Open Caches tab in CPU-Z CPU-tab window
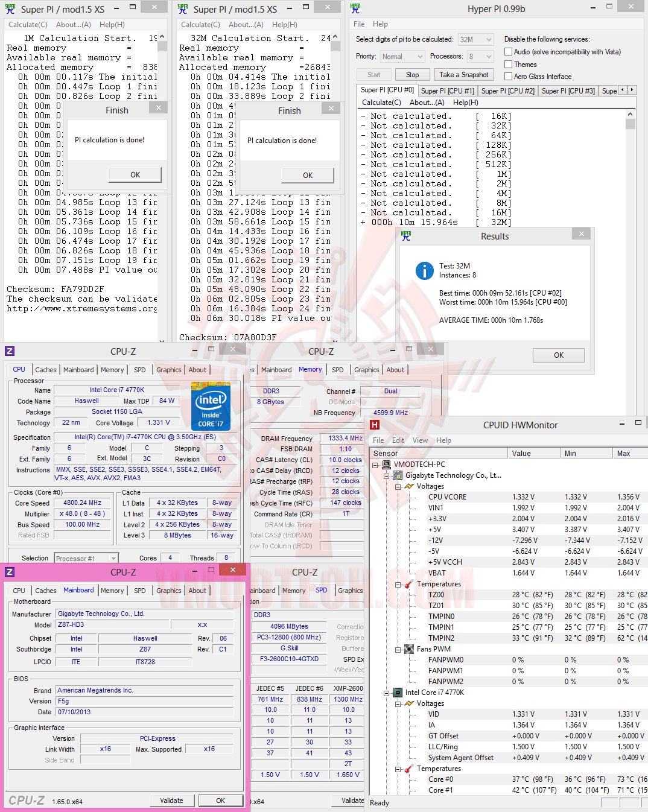This screenshot has height=812, width=648. click(x=45, y=370)
